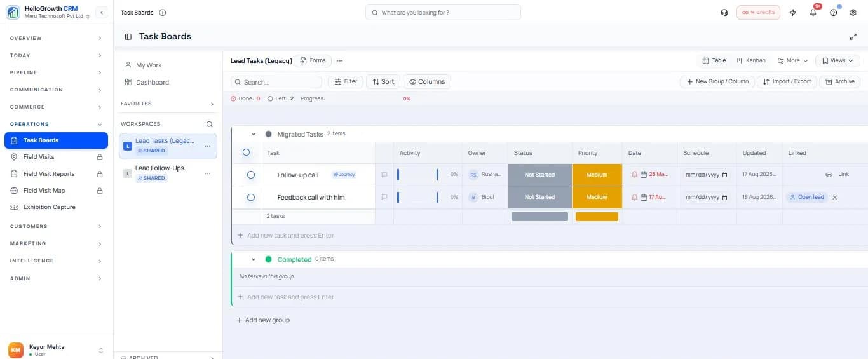Click the Filter button
Viewport: 868px width, 359px height.
point(346,81)
